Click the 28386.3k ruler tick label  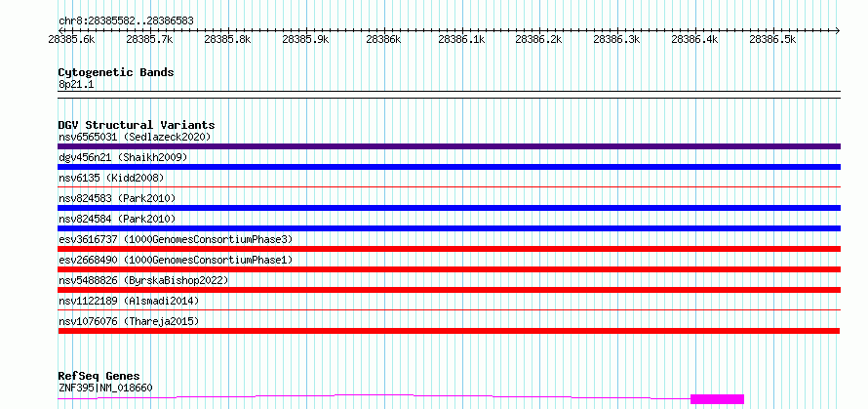click(x=617, y=39)
